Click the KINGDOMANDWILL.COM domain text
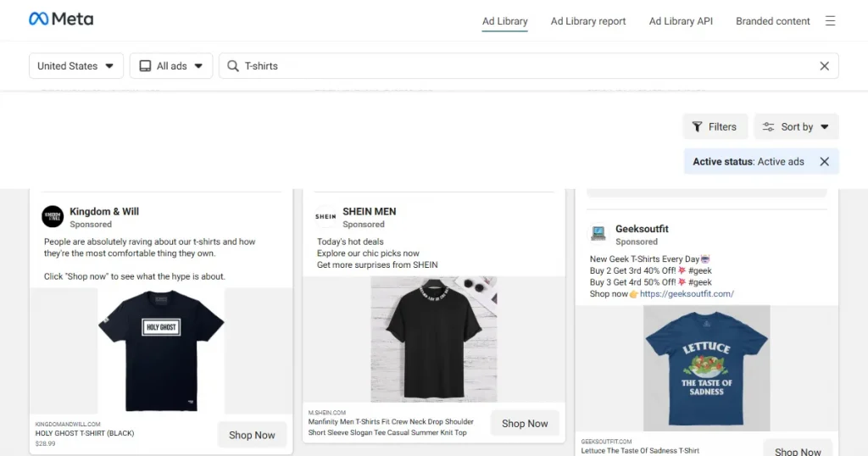This screenshot has height=456, width=868. (x=68, y=425)
